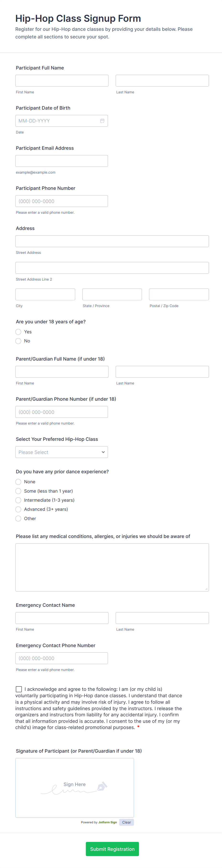Choose Intermediate (1-3 years) experience
This screenshot has height=868, width=222.
click(19, 500)
